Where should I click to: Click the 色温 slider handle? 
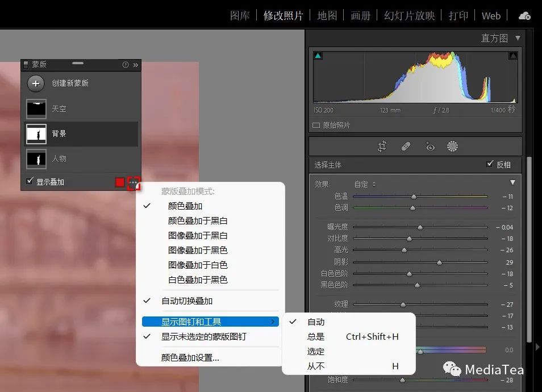point(414,197)
